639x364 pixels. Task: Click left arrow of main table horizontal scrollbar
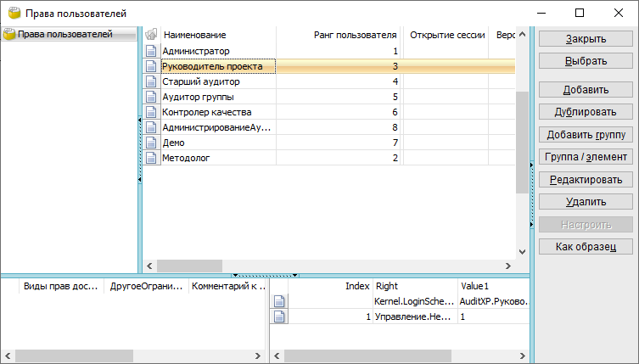[149, 266]
